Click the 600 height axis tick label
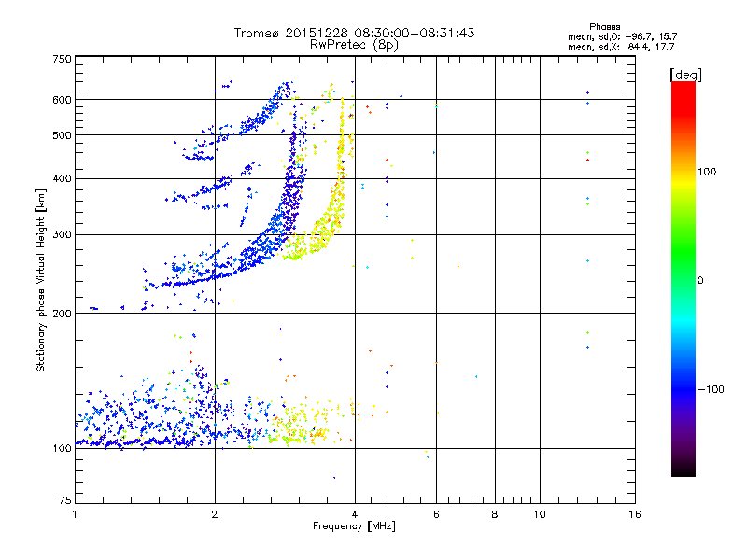This screenshot has height=560, width=747. [63, 100]
